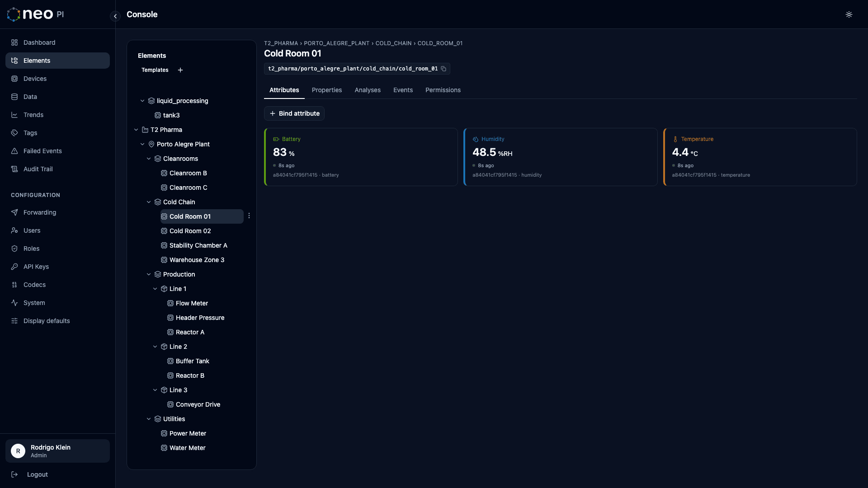Open the Humidity attribute card
The width and height of the screenshot is (868, 488).
(x=561, y=157)
